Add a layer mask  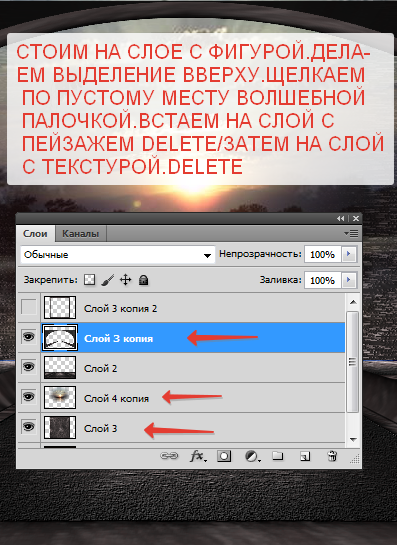coord(224,456)
